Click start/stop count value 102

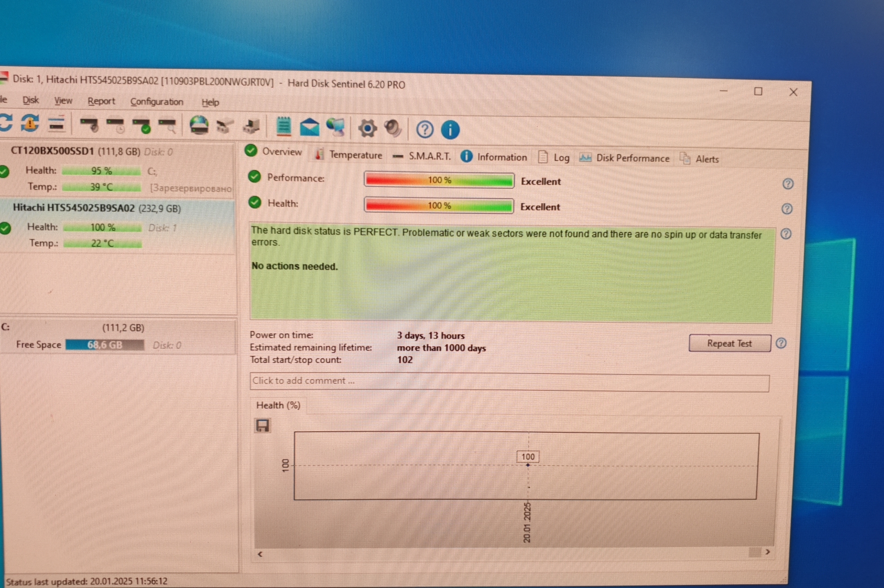click(x=405, y=360)
